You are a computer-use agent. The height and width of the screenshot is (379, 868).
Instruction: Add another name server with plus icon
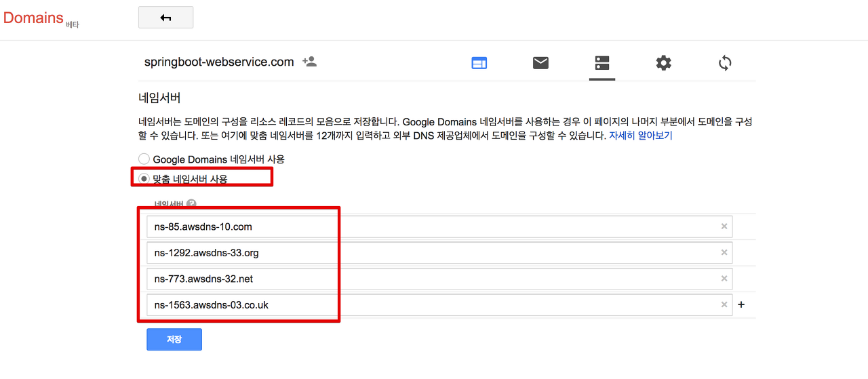[x=741, y=305]
